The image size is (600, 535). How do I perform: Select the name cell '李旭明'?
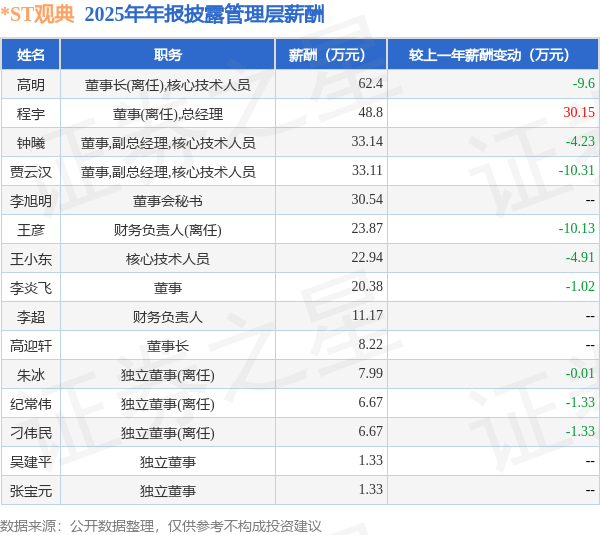pos(31,201)
